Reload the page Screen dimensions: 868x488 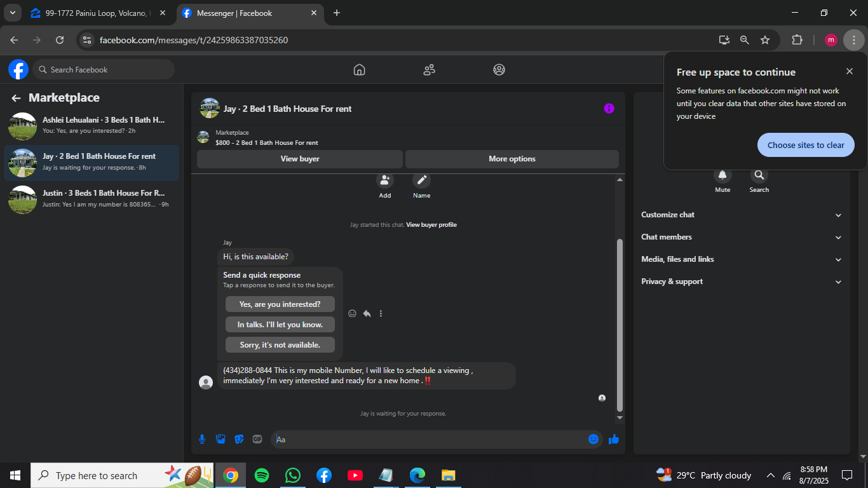tap(60, 40)
